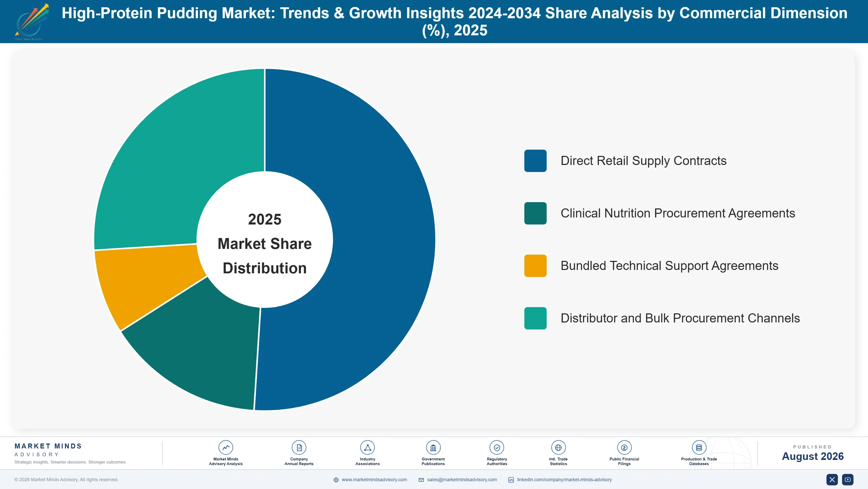
Task: Click the Clinical Nutrition Procurement Agreements label
Action: 678,213
